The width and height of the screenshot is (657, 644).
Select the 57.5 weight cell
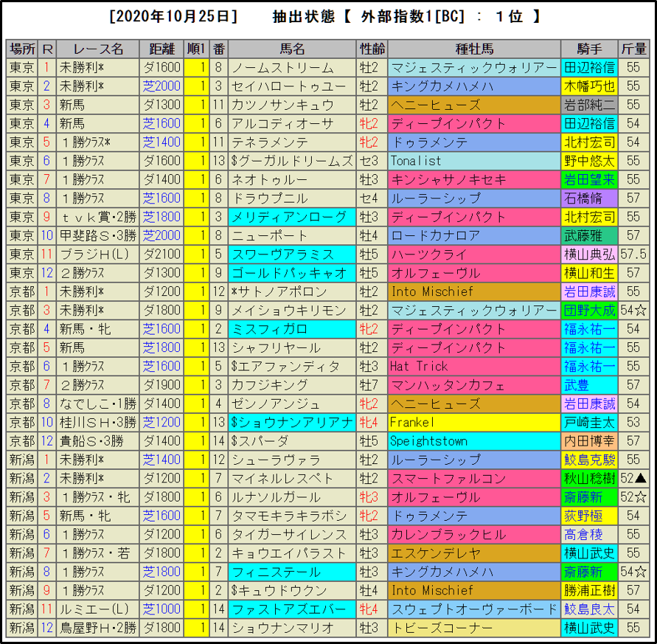pyautogui.click(x=633, y=255)
